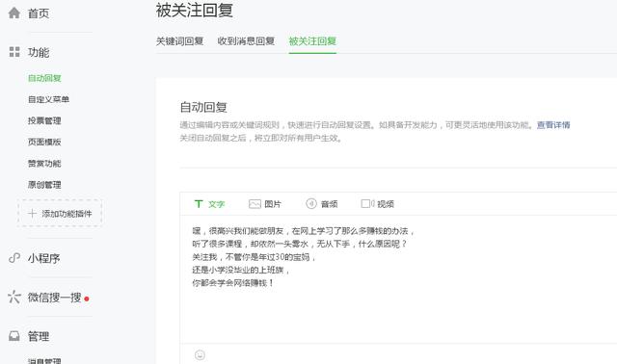Switch to the 收到消息回复 tab
The image size is (617, 364).
coord(246,40)
